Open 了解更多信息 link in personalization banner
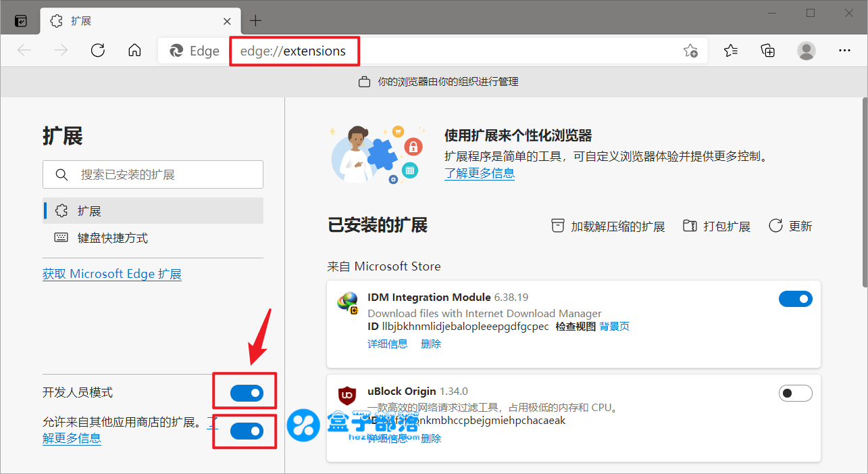Image resolution: width=868 pixels, height=474 pixels. pos(480,173)
